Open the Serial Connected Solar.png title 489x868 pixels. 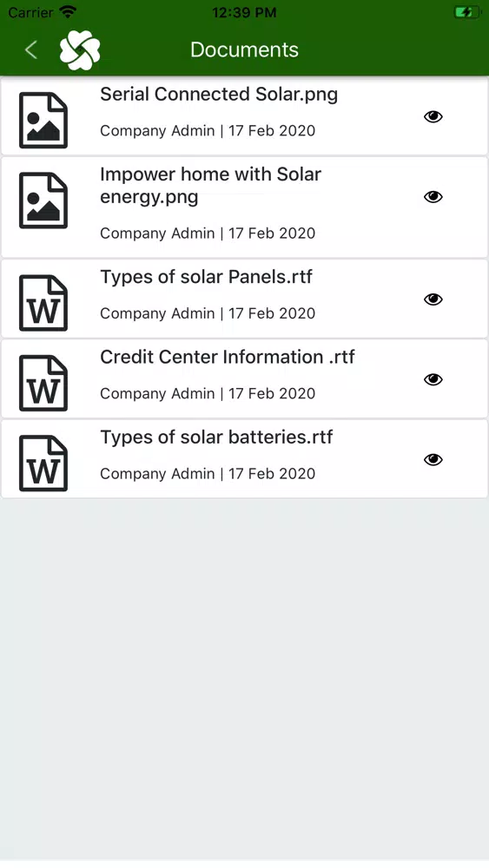219,95
